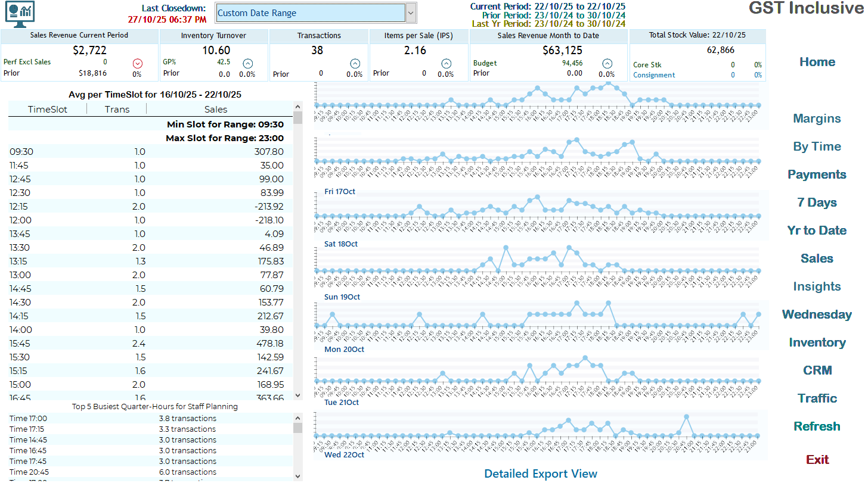Click the Exit button
The width and height of the screenshot is (868, 483).
pyautogui.click(x=817, y=459)
